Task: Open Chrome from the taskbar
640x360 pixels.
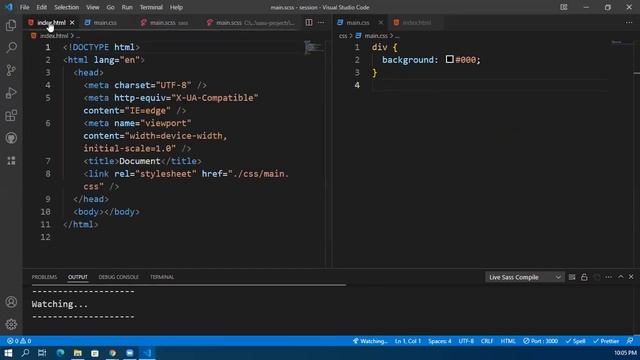Action: pos(113,353)
